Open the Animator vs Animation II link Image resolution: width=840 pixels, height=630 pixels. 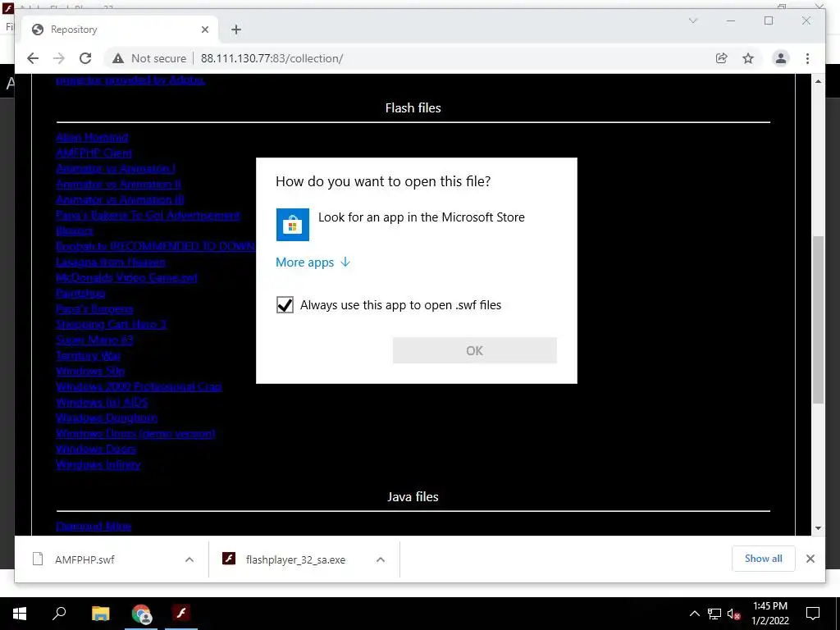click(x=118, y=184)
